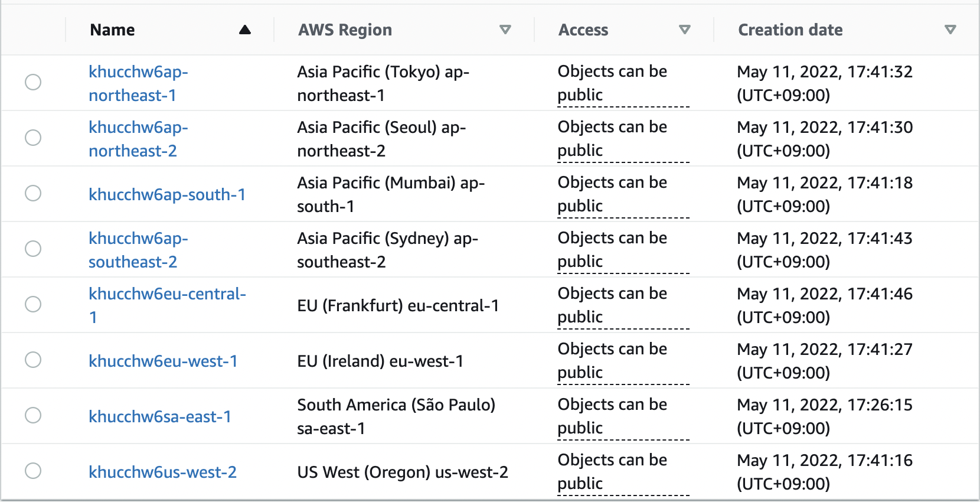
Task: Select radio button for khucchw6ap-south-1
Action: [33, 193]
